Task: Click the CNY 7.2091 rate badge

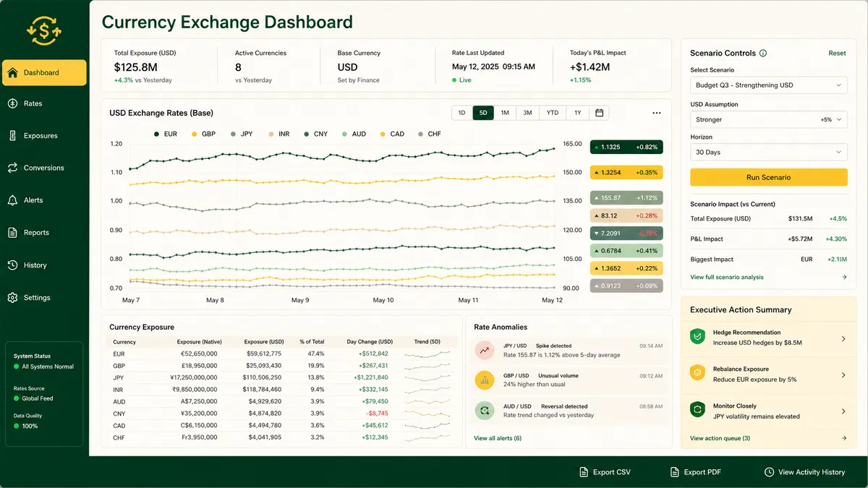Action: point(626,234)
